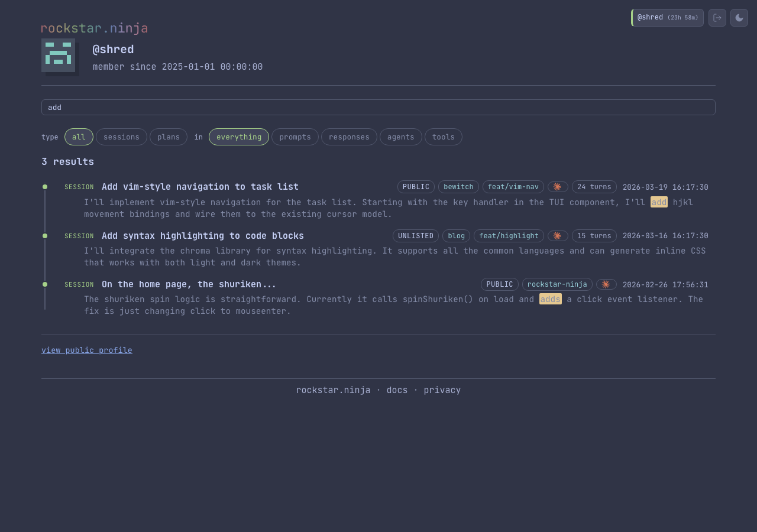Viewport: 757px width, 532px height.
Task: Select the 'everything' scope tab
Action: click(x=238, y=137)
